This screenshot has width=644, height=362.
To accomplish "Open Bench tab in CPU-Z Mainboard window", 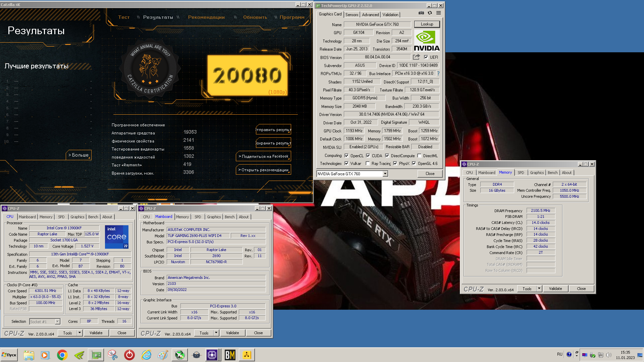I will coord(229,217).
